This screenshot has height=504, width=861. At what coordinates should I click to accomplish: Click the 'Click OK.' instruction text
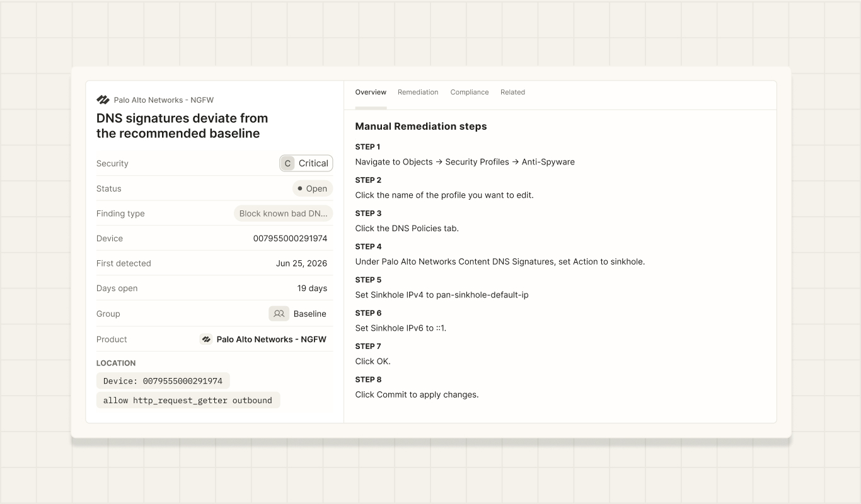(373, 362)
